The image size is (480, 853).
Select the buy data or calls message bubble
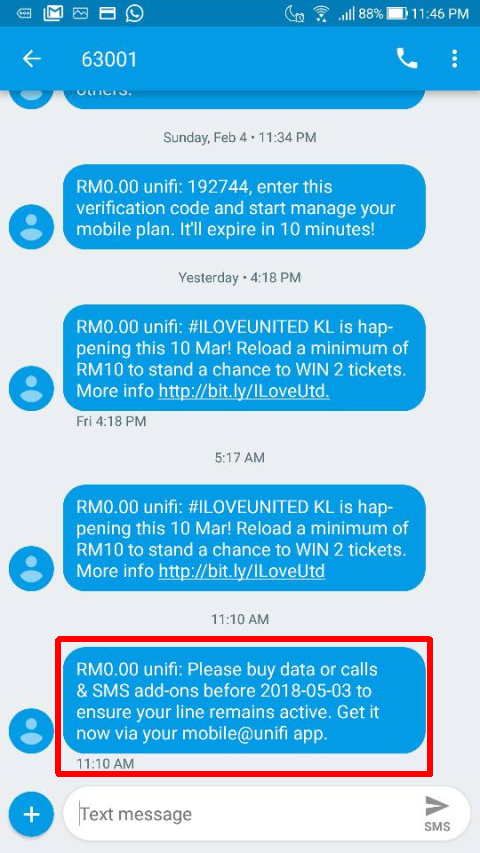(x=244, y=700)
